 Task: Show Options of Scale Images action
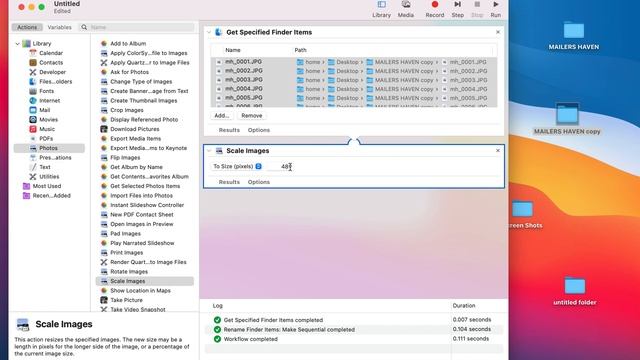tap(259, 182)
